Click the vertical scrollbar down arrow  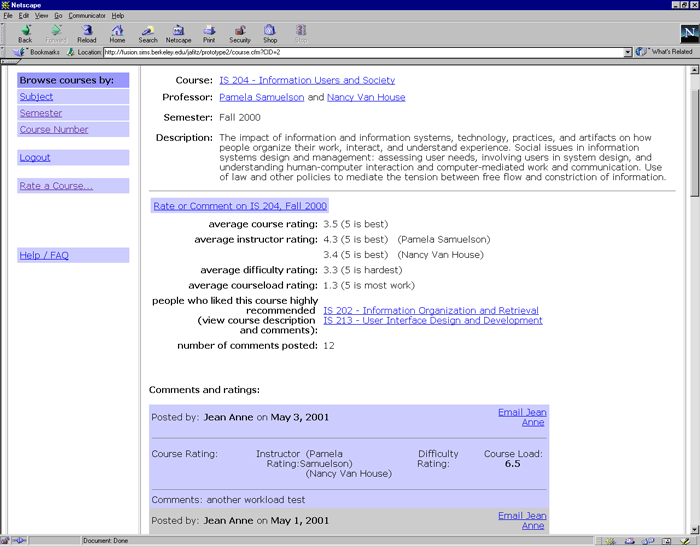(694, 530)
